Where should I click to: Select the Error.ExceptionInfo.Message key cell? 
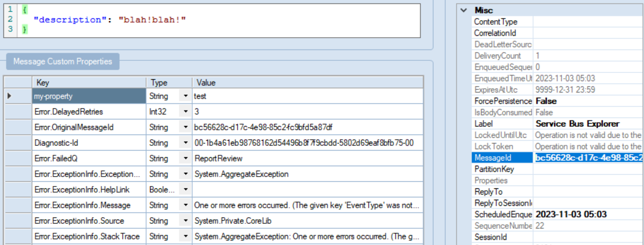coord(89,205)
